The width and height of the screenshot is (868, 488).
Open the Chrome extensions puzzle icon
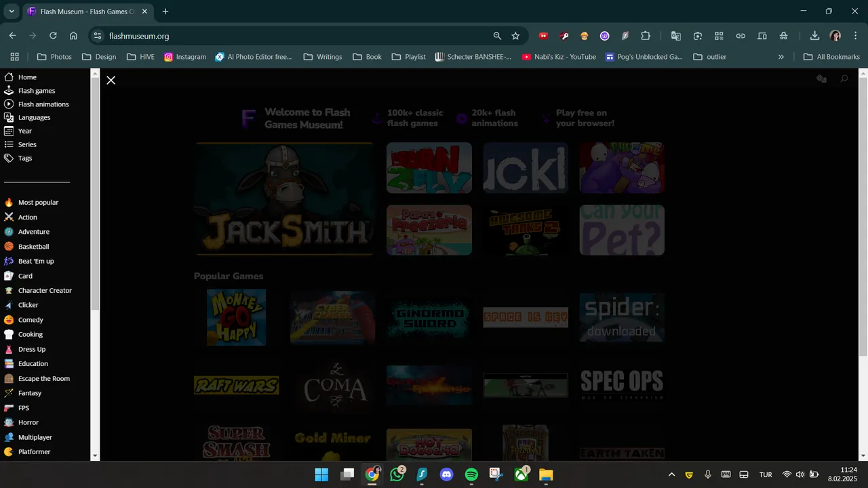[x=646, y=36]
